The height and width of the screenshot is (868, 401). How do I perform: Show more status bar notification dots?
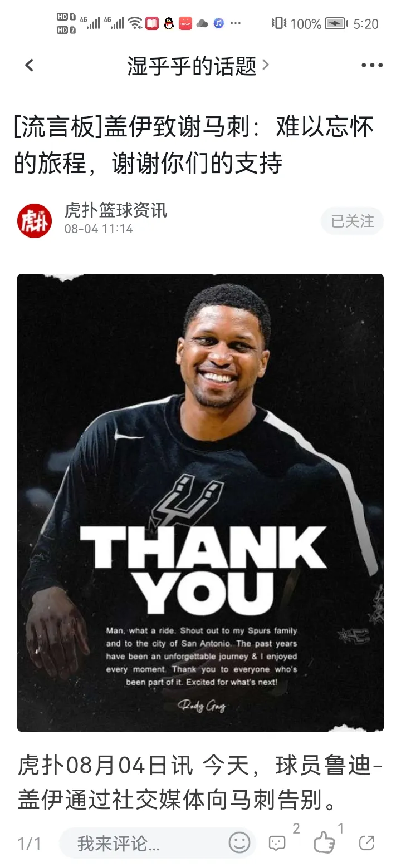pyautogui.click(x=236, y=23)
